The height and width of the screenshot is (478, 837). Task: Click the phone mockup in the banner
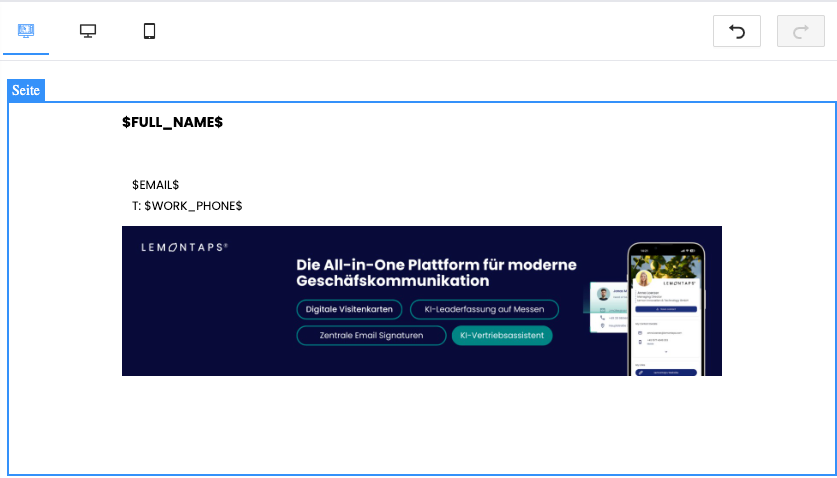pos(666,309)
